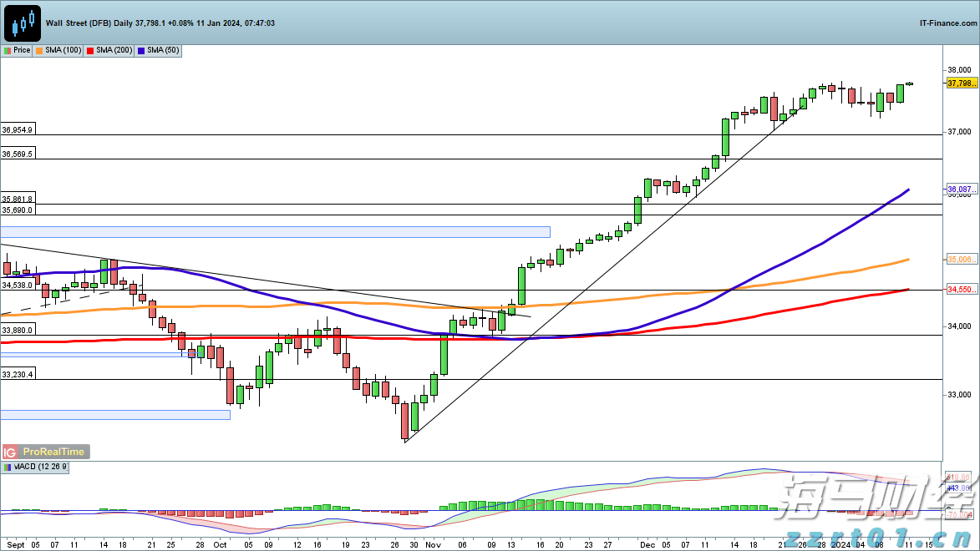
Task: Click the MACD tri-color indicator icon
Action: pyautogui.click(x=8, y=468)
